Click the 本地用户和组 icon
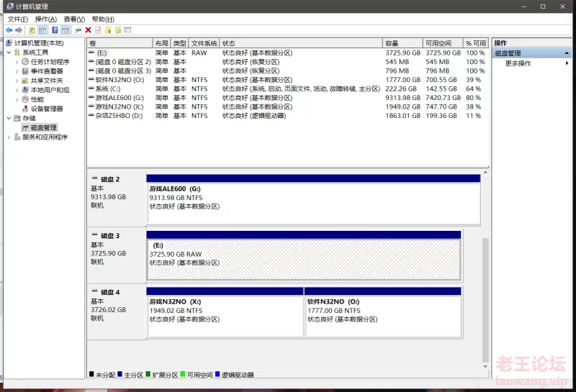The width and height of the screenshot is (576, 392). [25, 90]
